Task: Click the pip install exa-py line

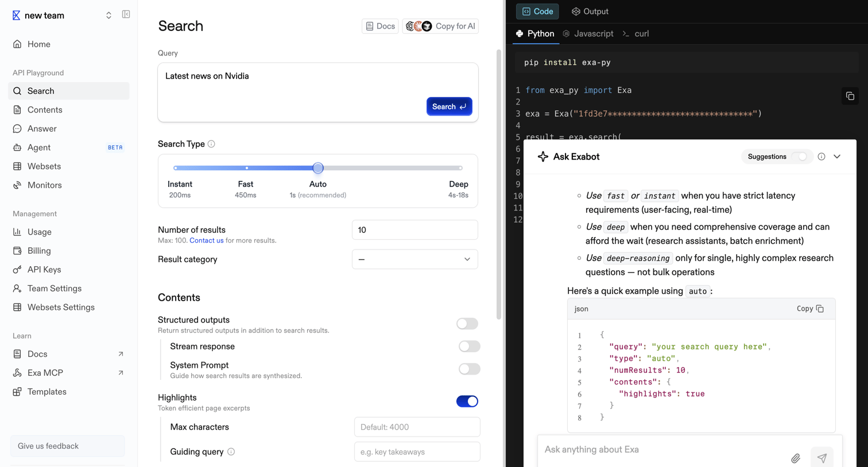Action: (x=687, y=63)
